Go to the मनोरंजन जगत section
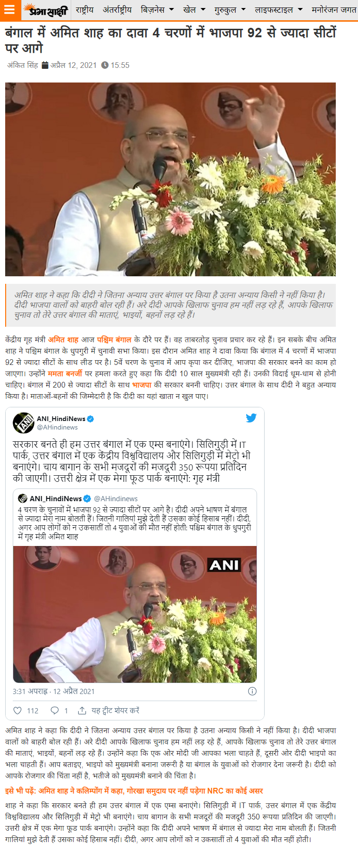The width and height of the screenshot is (358, 868). [334, 9]
